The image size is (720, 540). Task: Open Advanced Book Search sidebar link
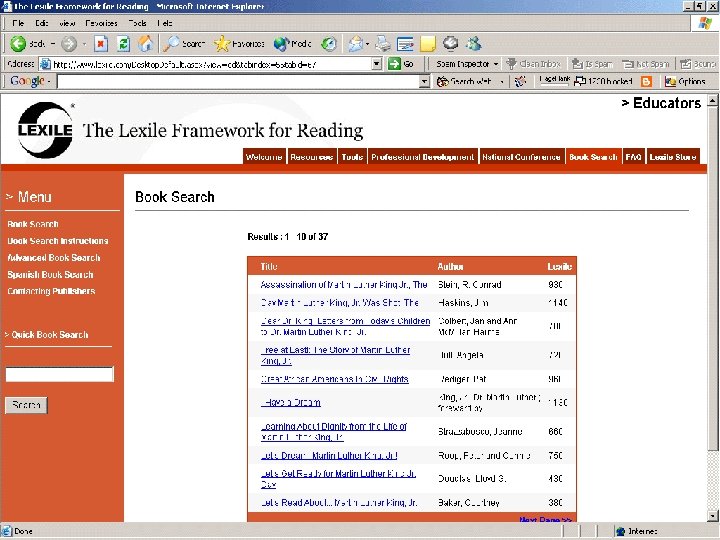tap(54, 258)
